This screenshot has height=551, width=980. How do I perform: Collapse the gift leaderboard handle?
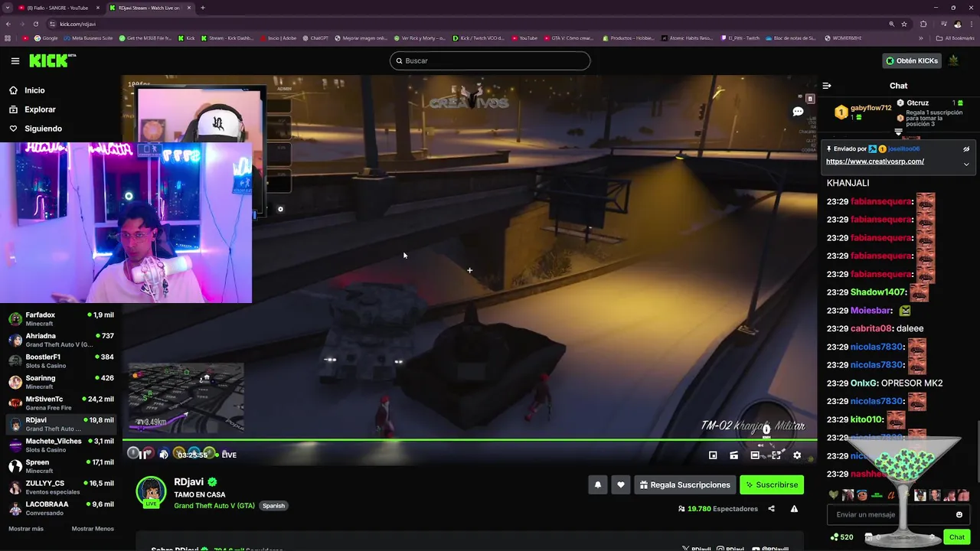coord(899,132)
